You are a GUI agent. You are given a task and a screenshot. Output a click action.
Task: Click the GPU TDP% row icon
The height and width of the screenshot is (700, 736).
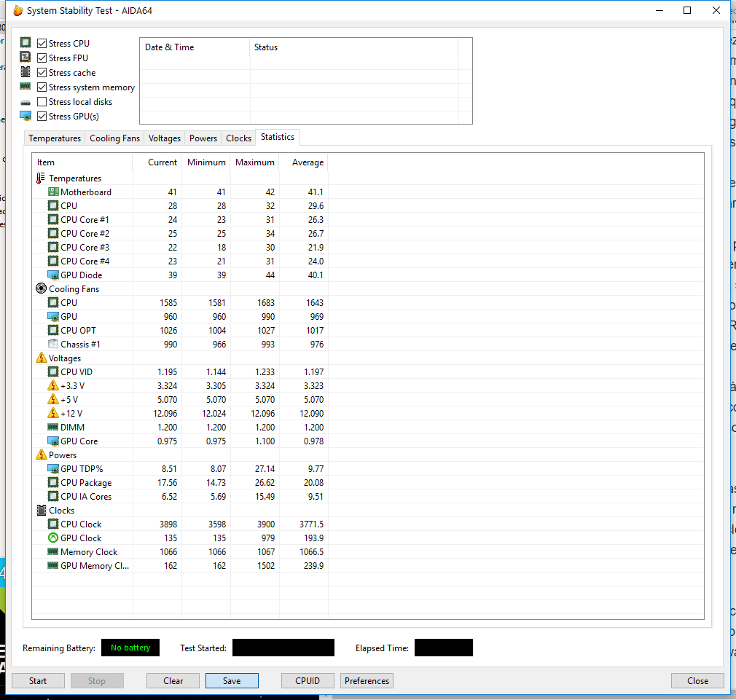53,468
